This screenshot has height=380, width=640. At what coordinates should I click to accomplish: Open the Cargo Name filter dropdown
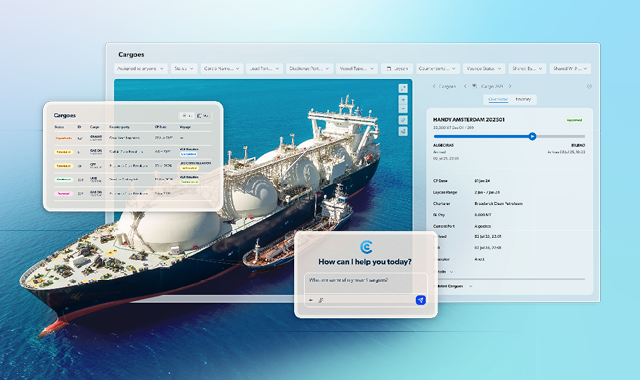pyautogui.click(x=222, y=69)
